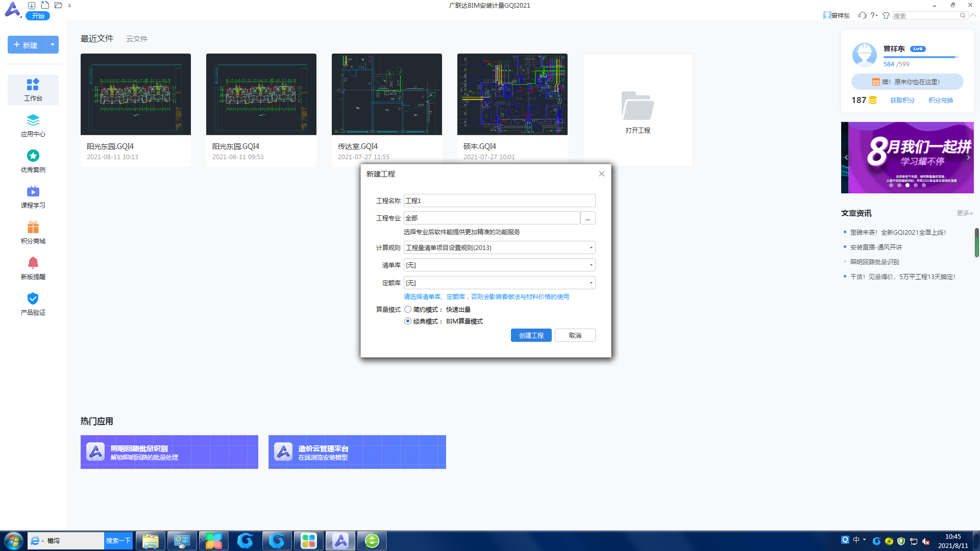The image size is (980, 551).
Task: Show the next promo banner slide
Action: click(x=968, y=158)
